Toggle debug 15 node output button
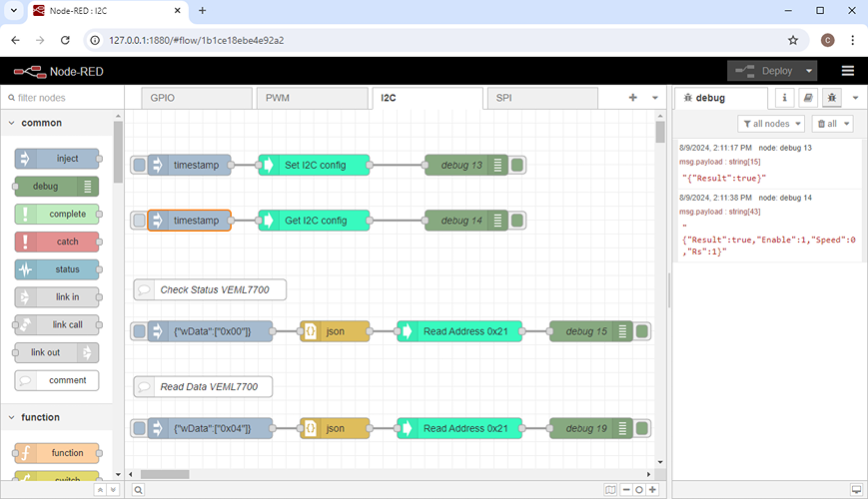868x499 pixels. point(643,331)
